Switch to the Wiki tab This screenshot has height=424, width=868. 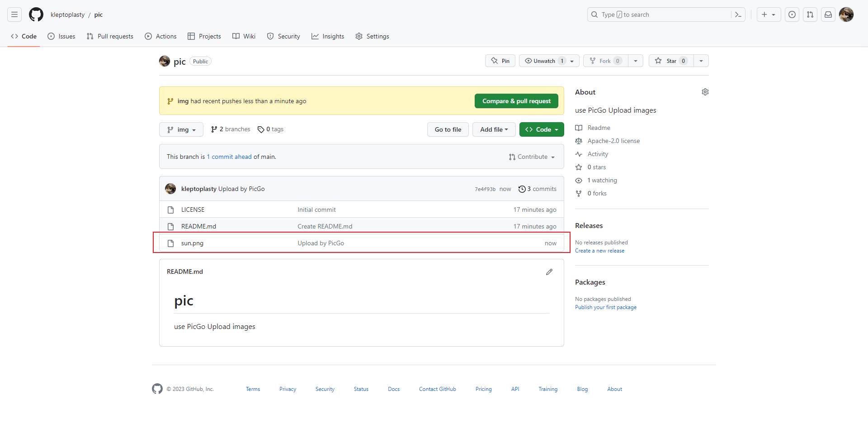click(x=244, y=36)
